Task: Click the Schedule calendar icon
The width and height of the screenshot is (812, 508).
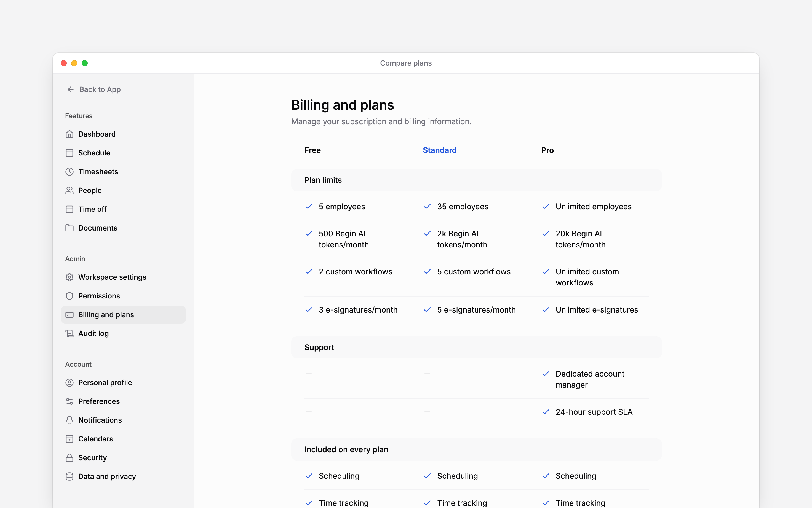Action: [x=70, y=153]
